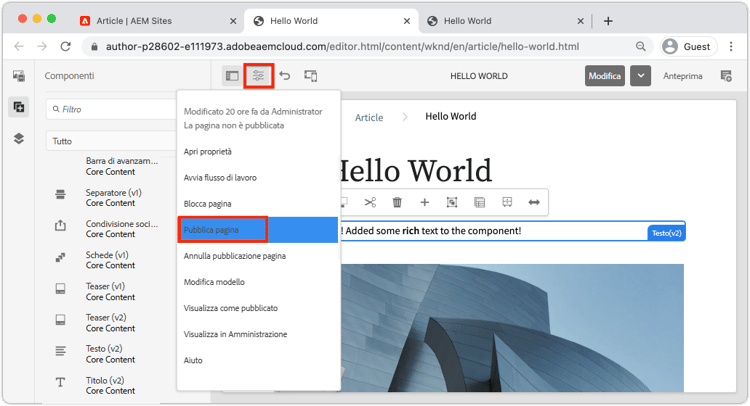Open the component policy table icon
The image size is (750, 406).
pos(479,202)
